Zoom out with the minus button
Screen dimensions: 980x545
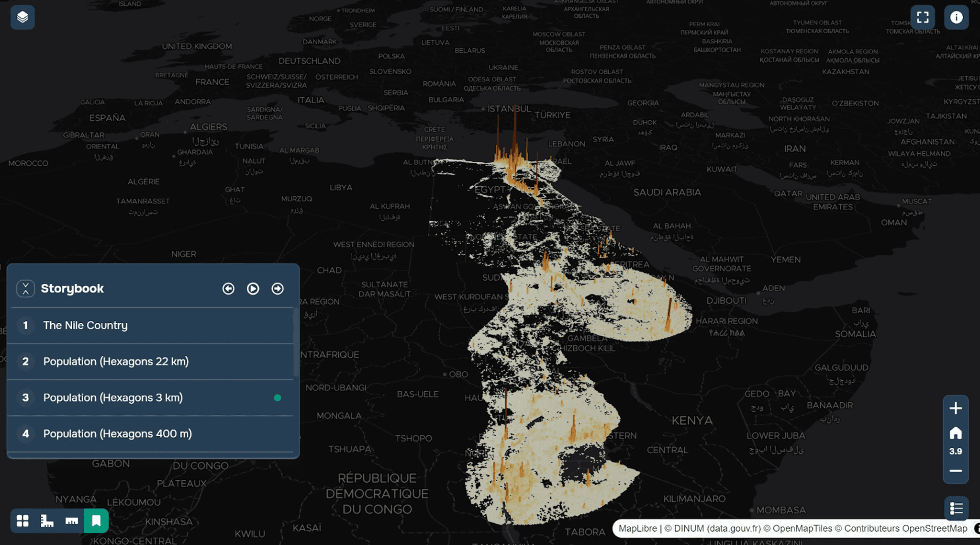[956, 471]
